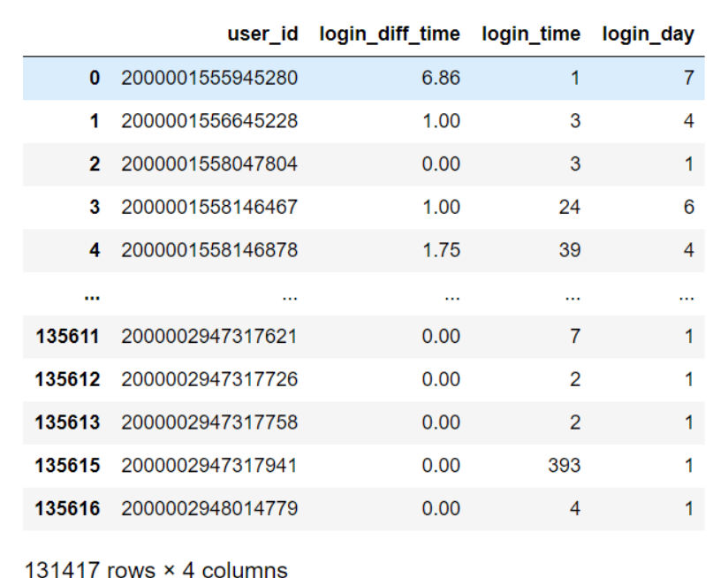
Task: Click login_time value 393
Action: 564,466
